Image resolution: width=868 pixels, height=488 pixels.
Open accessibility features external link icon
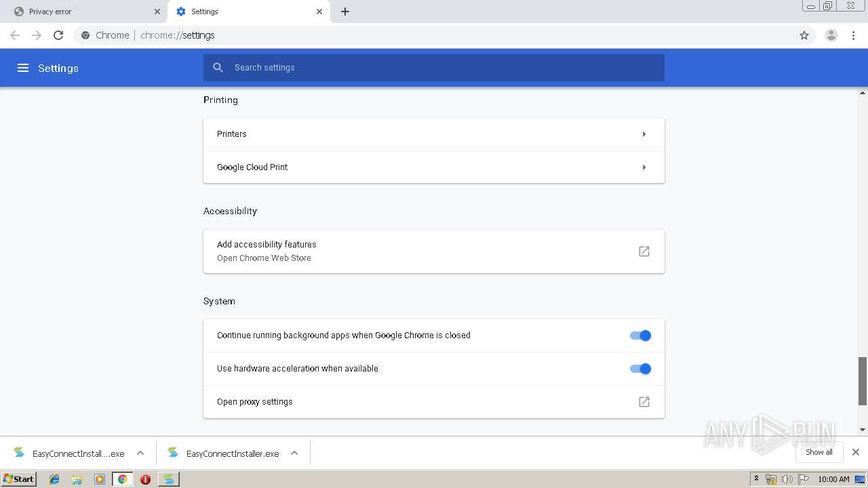pos(644,251)
